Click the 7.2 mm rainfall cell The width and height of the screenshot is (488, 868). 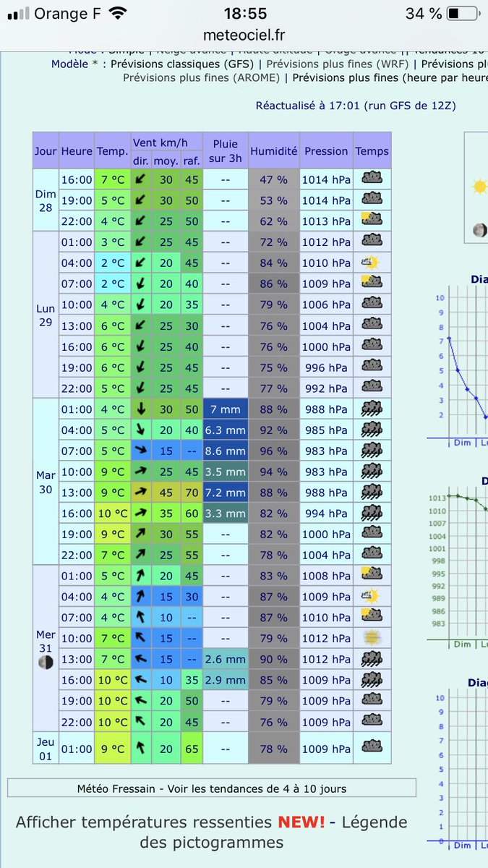pyautogui.click(x=225, y=493)
